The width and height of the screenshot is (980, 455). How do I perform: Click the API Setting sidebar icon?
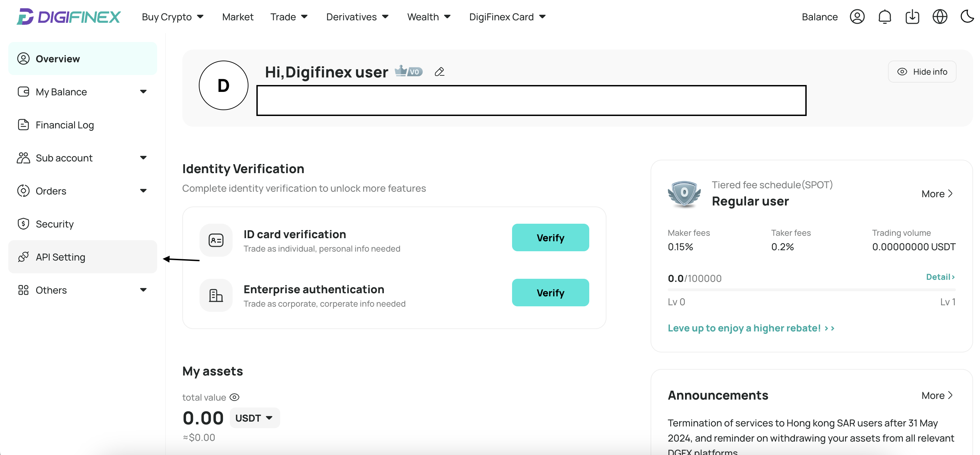click(23, 256)
